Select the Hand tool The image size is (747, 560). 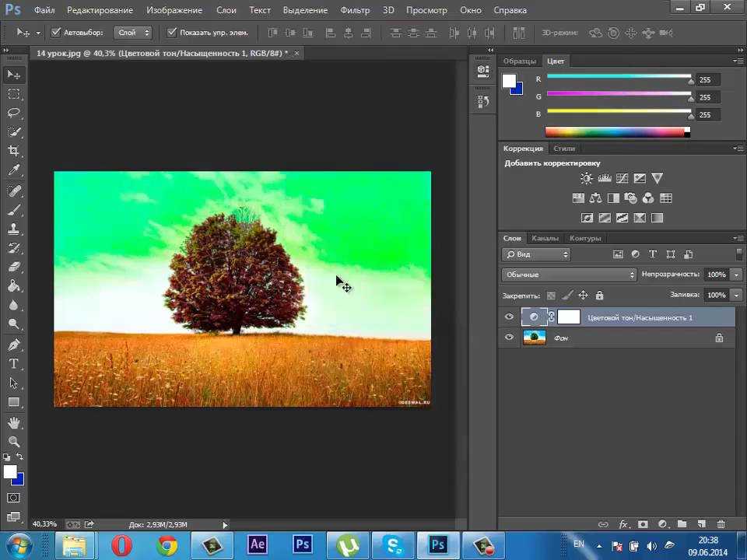[x=13, y=422]
